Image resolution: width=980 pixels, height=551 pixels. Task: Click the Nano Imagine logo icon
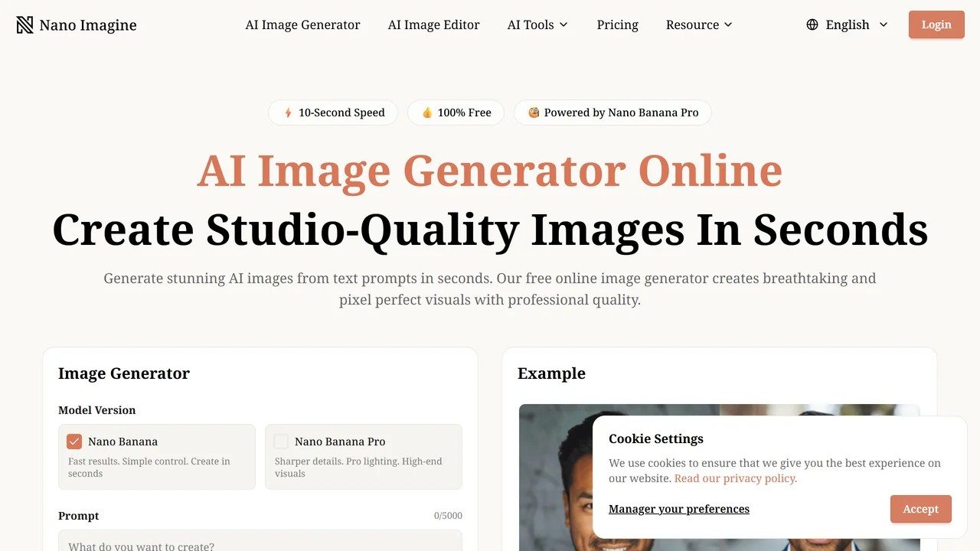point(24,25)
